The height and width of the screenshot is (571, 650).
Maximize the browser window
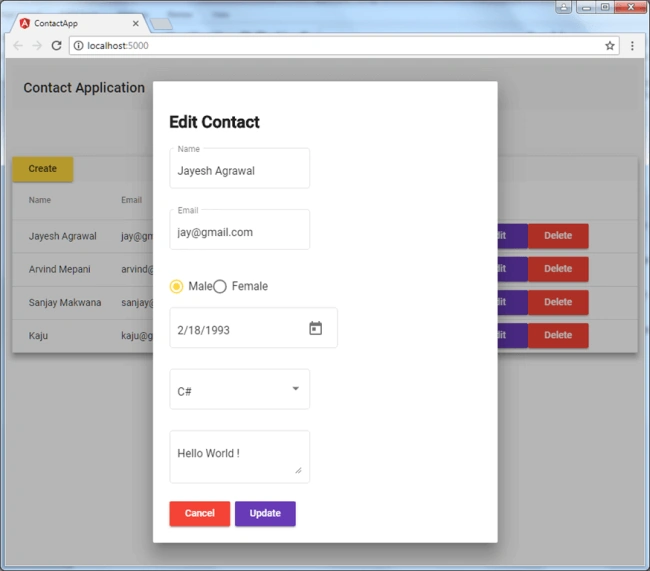coord(605,7)
